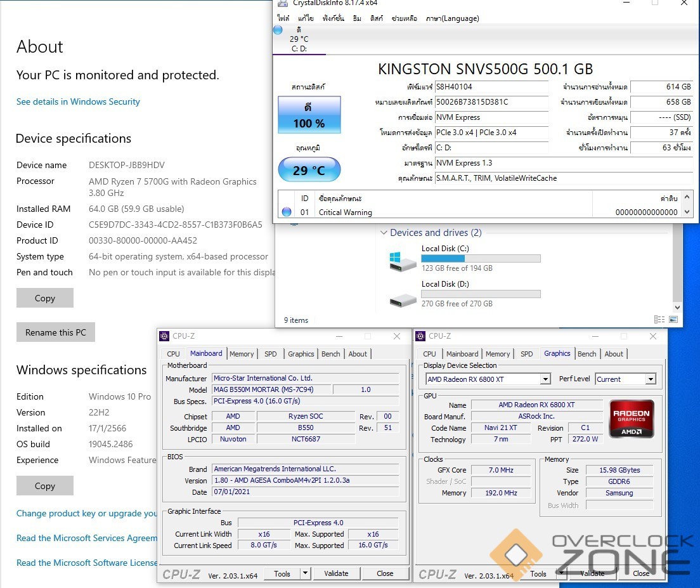Click the 29 °C temperature button
700x588 pixels.
click(309, 169)
